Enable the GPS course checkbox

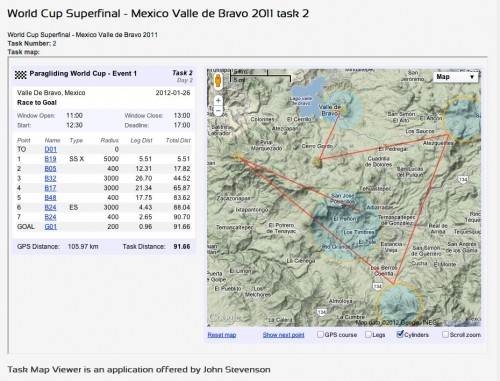320,334
